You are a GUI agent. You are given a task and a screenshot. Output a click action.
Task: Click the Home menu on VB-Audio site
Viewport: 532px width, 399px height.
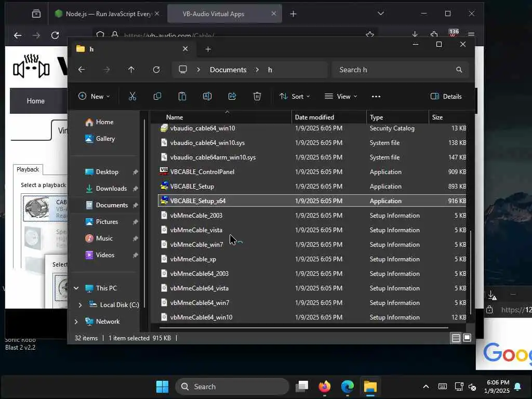tap(36, 101)
